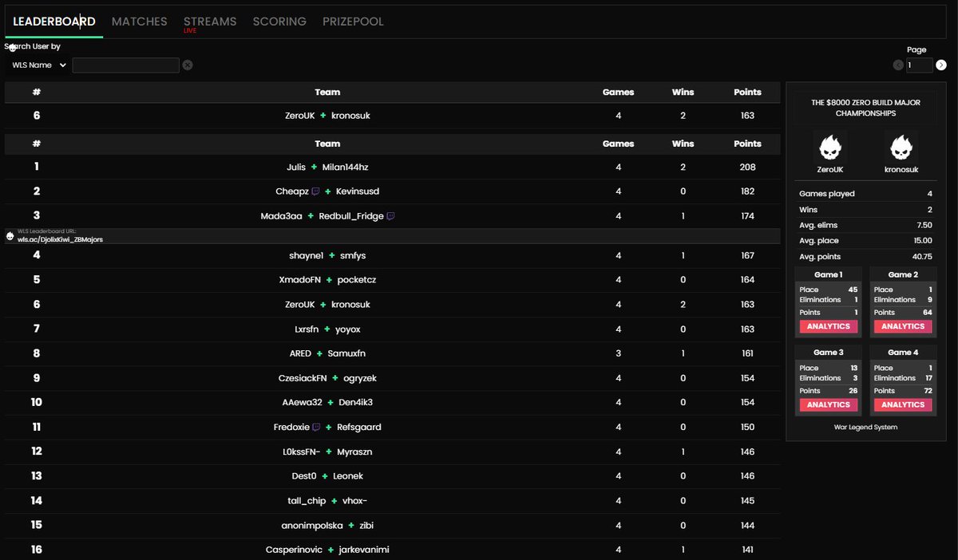Switch to the MATCHES tab
The height and width of the screenshot is (560, 958).
tap(140, 22)
